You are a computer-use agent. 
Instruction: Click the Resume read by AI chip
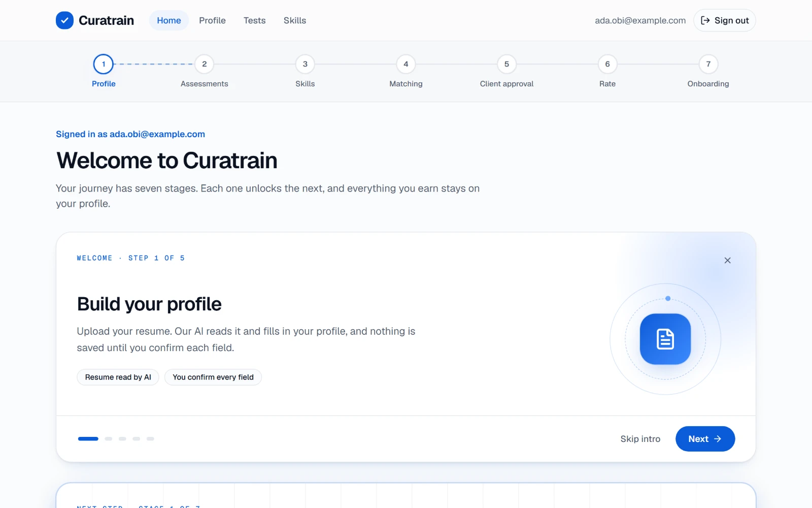click(x=118, y=377)
